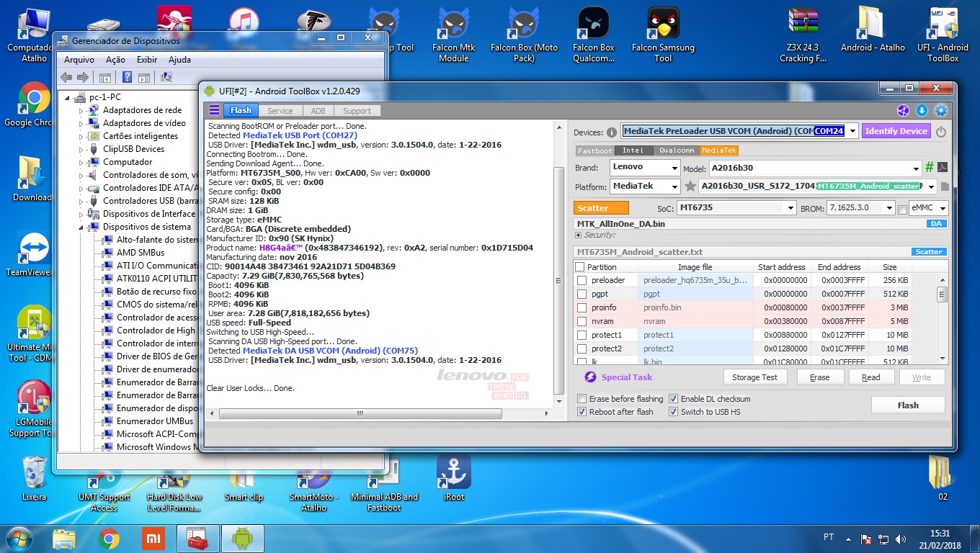Click the Erase button

pyautogui.click(x=819, y=377)
